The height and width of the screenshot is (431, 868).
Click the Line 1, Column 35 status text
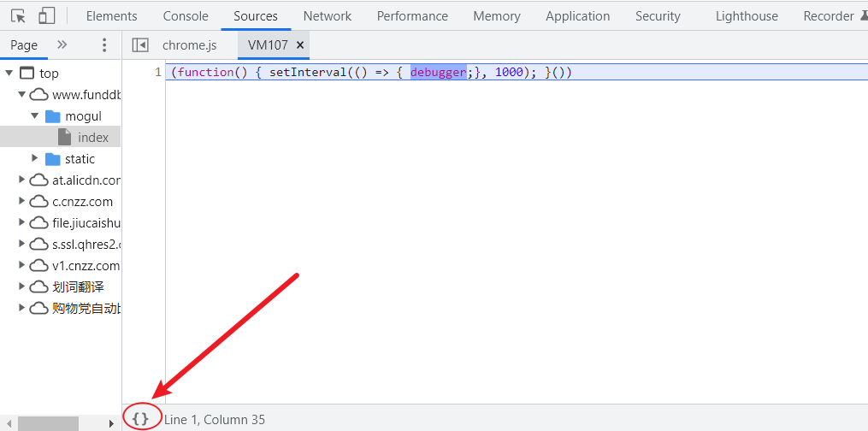point(215,419)
